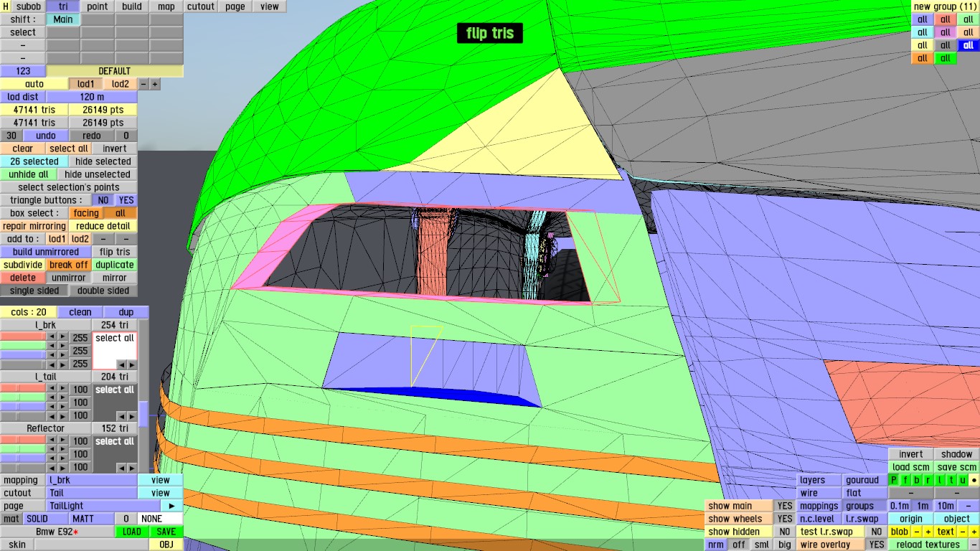Toggle the test l.r.swap NO button

[877, 532]
